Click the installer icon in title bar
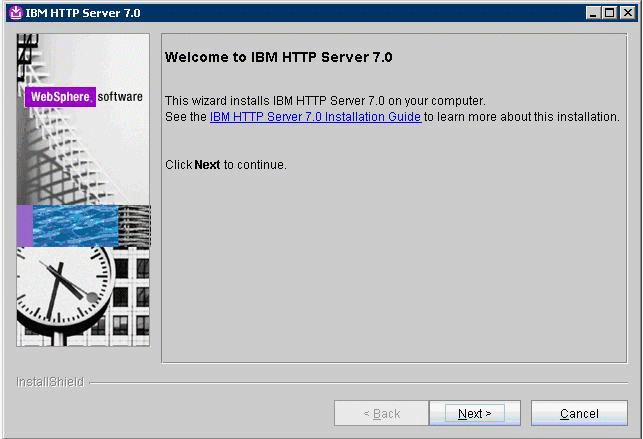This screenshot has height=439, width=643. click(x=16, y=13)
